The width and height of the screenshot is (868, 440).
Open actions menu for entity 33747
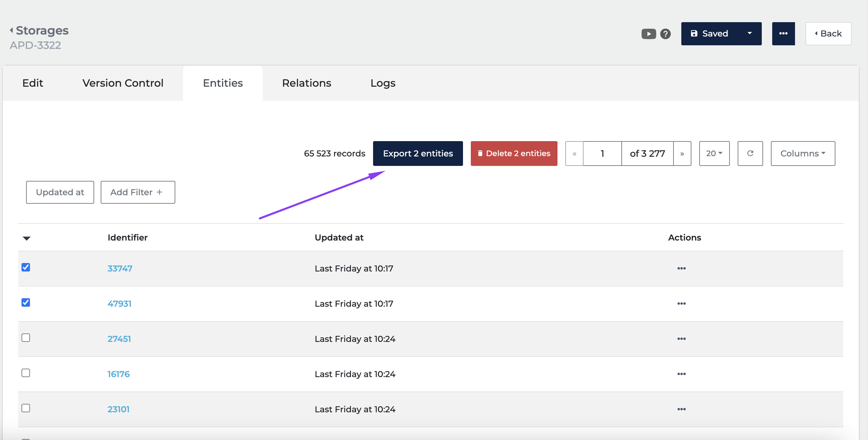coord(681,268)
